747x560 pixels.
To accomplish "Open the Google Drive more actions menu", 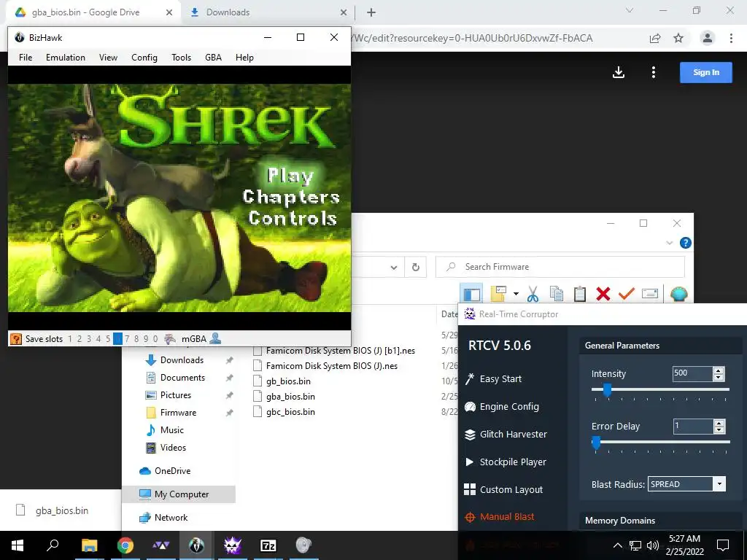I will tap(654, 72).
